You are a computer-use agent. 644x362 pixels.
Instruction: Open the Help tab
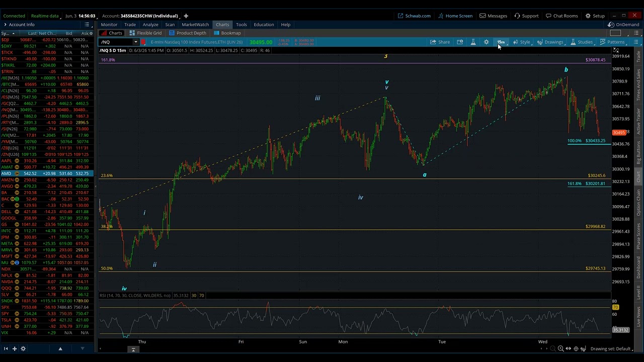pyautogui.click(x=286, y=25)
